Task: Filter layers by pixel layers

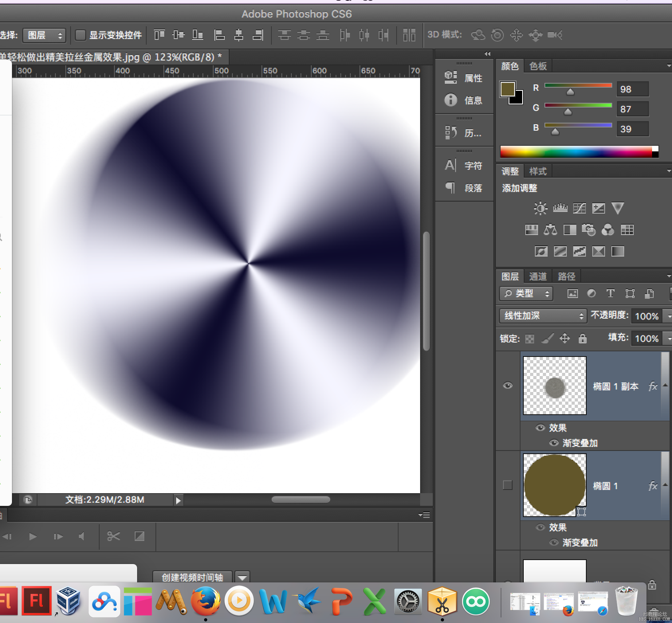Action: [572, 294]
